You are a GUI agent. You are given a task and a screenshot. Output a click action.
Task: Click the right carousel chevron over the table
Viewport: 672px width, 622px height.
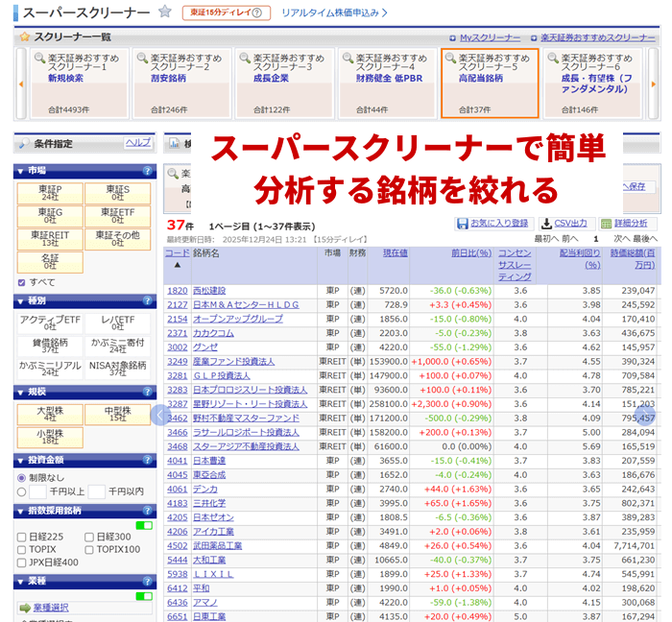(644, 415)
